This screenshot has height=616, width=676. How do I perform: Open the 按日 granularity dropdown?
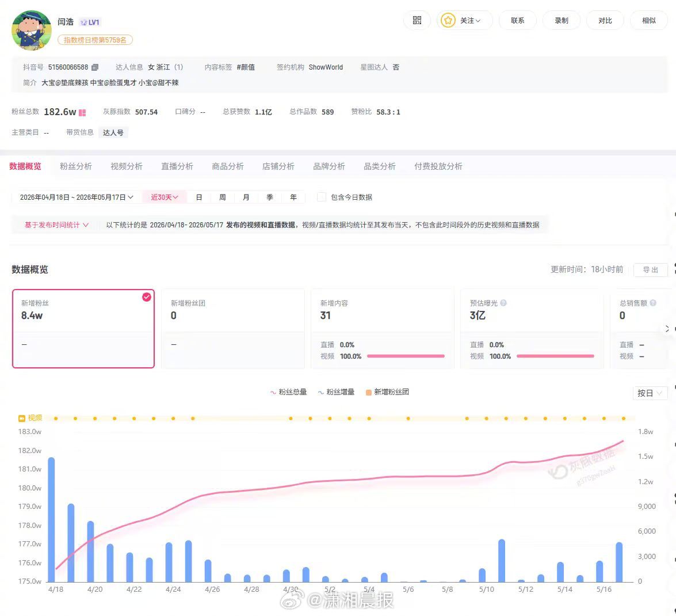[x=650, y=393]
